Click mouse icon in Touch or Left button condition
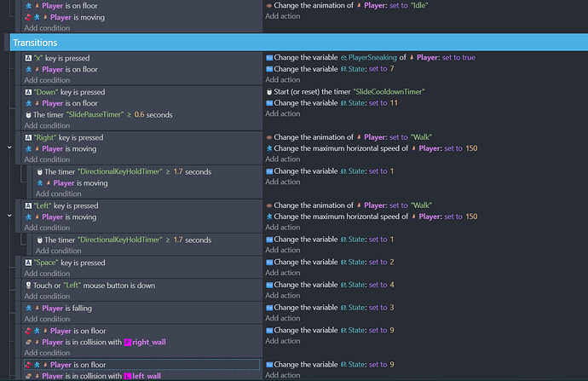Screen dimensions: 588x381 (x=28, y=285)
